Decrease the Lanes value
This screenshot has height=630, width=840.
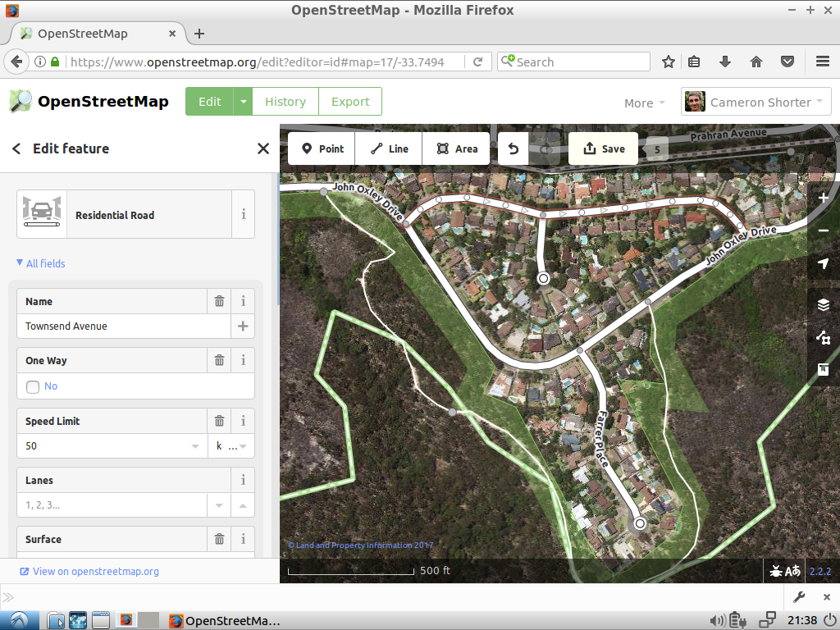pos(218,505)
